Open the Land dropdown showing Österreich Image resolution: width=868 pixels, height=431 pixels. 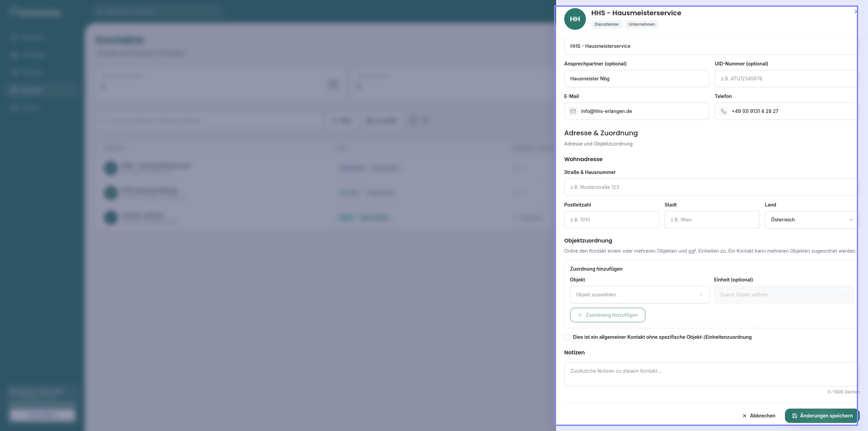[x=811, y=220]
